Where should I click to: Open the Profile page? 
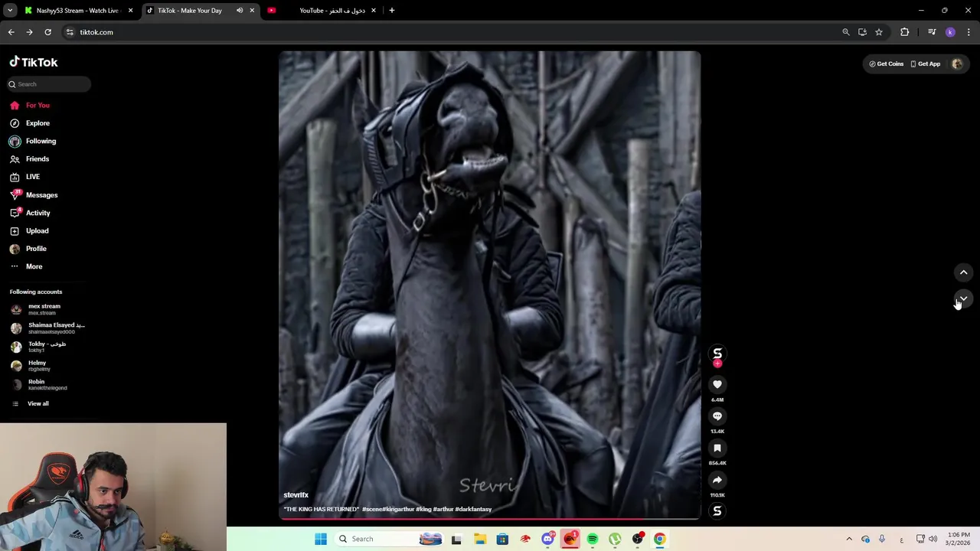pos(28,249)
